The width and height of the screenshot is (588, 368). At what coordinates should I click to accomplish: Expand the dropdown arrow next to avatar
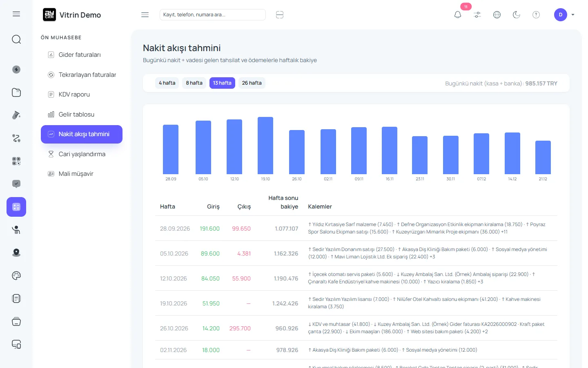[573, 15]
